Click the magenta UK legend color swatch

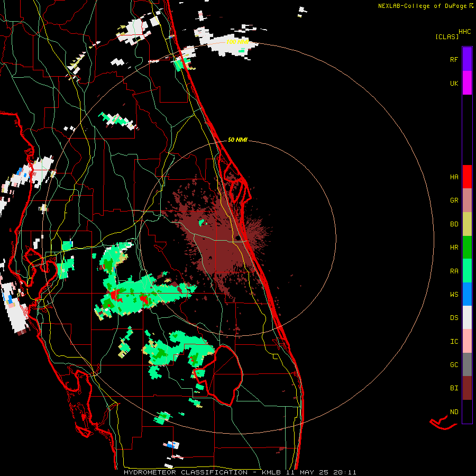pos(467,83)
